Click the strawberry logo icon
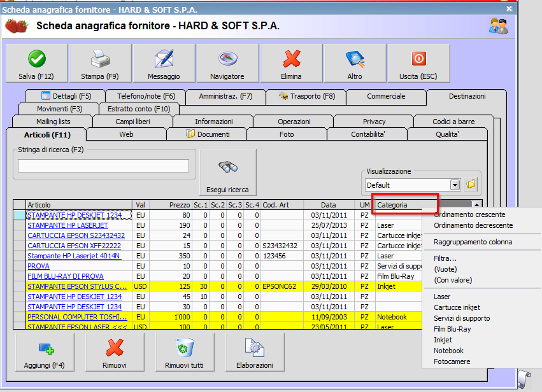The height and width of the screenshot is (392, 542). pyautogui.click(x=17, y=26)
